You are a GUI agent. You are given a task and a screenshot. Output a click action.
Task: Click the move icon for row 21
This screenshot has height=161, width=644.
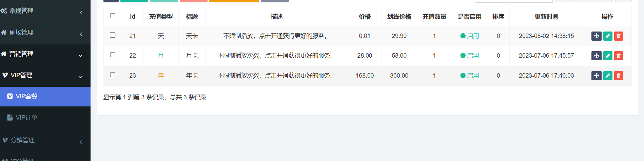[596, 36]
